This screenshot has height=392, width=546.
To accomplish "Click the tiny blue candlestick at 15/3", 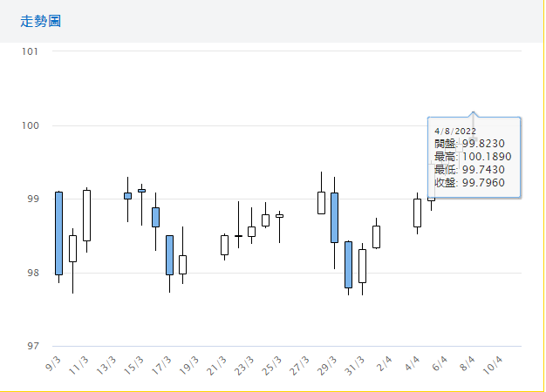I will (141, 190).
